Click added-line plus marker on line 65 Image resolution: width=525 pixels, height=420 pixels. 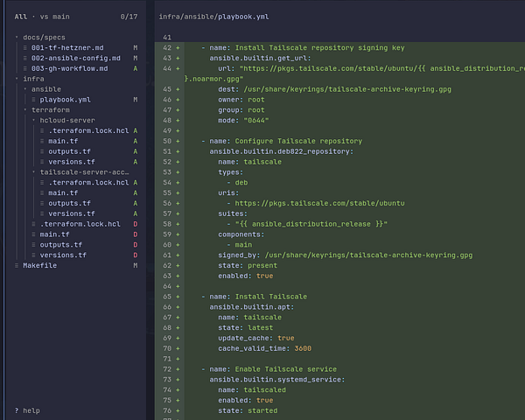click(x=178, y=297)
